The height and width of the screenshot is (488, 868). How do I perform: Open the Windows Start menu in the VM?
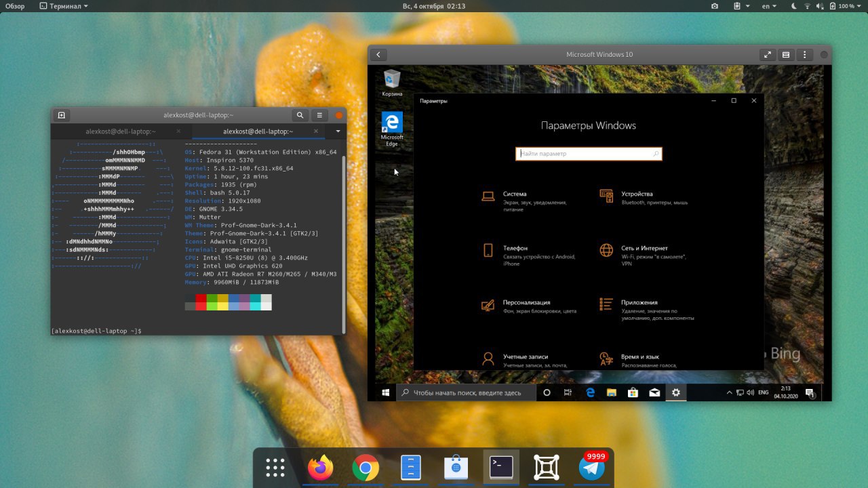pos(386,392)
